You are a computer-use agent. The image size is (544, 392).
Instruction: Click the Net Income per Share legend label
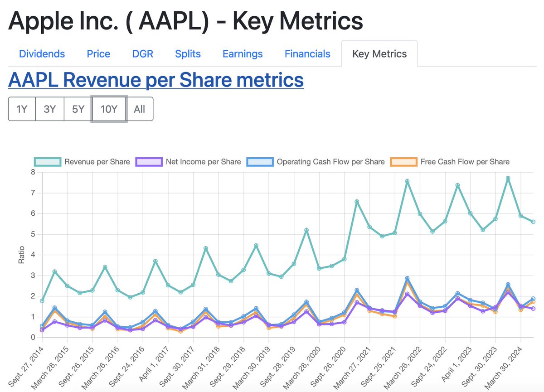tap(203, 162)
